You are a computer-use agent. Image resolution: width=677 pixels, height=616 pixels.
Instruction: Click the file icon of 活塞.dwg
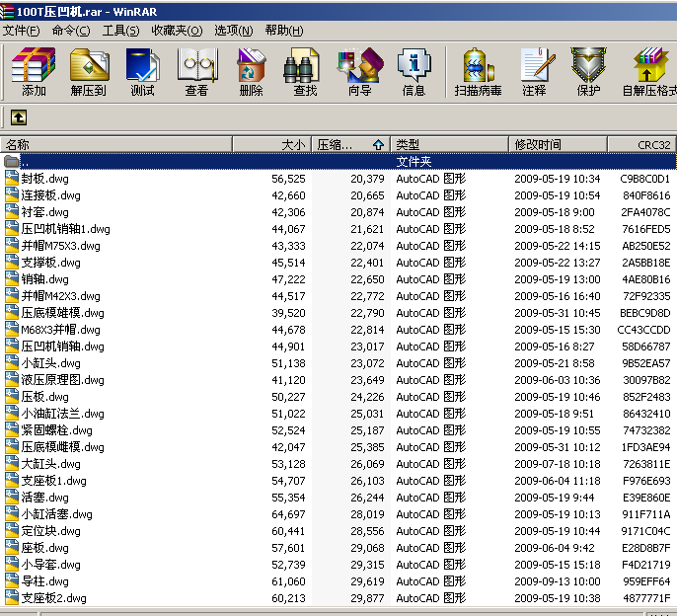(12, 498)
